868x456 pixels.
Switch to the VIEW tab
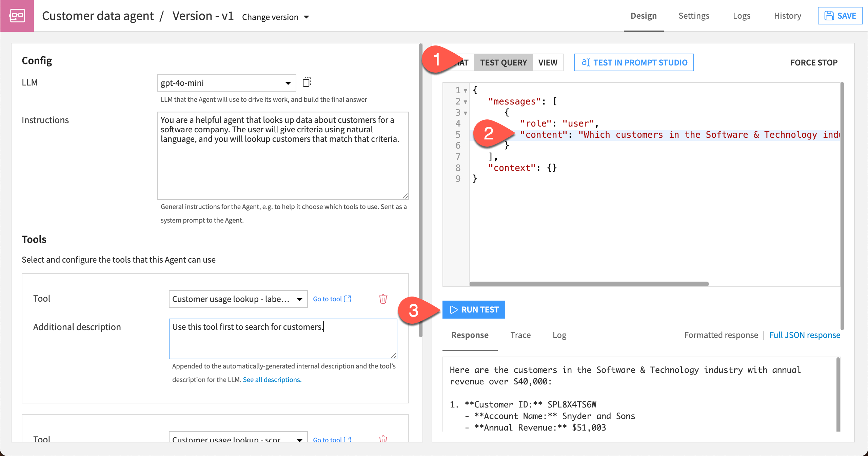[x=547, y=62]
